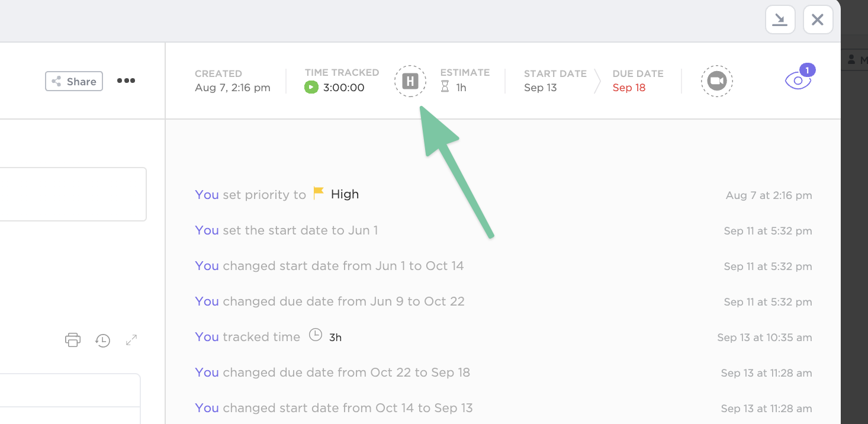Click the dashed H billable icon

point(410,81)
